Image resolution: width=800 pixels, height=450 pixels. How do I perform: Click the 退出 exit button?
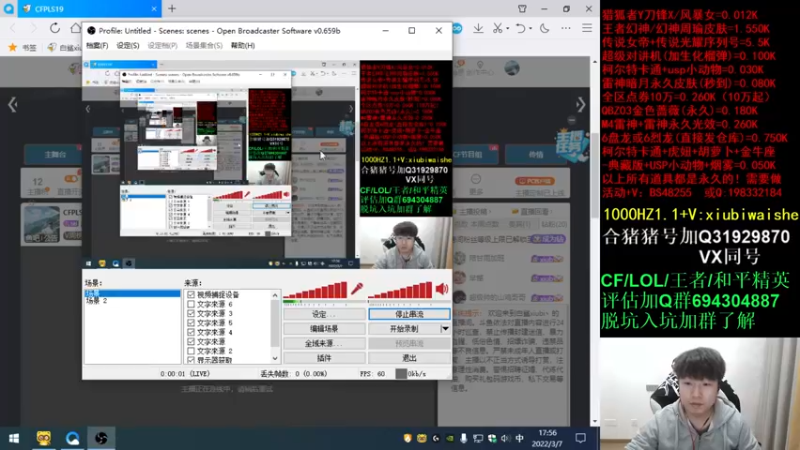(409, 358)
